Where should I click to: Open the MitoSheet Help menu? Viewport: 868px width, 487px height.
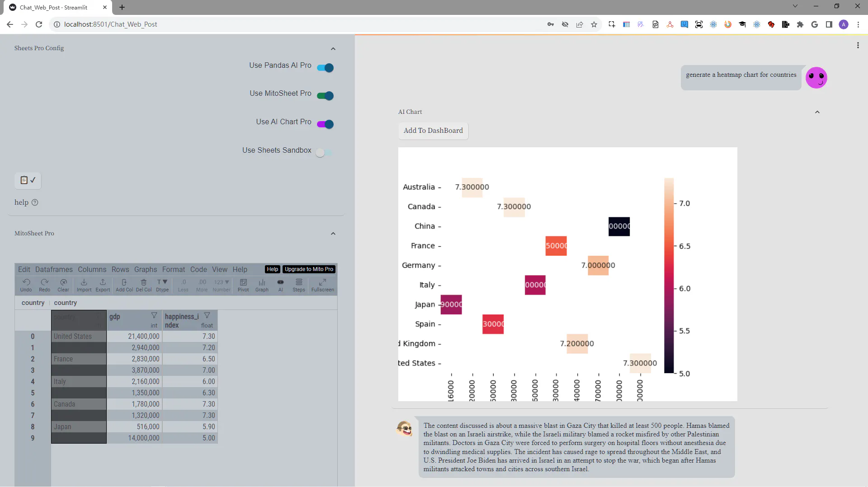240,269
